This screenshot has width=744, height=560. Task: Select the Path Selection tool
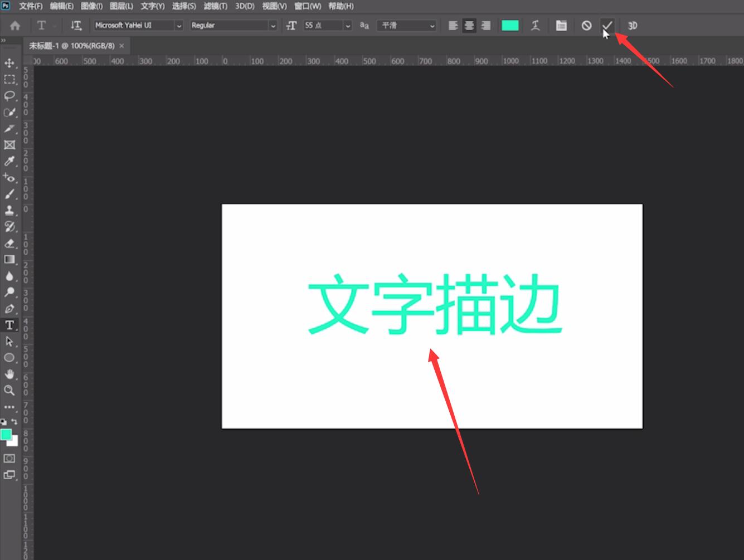point(9,341)
